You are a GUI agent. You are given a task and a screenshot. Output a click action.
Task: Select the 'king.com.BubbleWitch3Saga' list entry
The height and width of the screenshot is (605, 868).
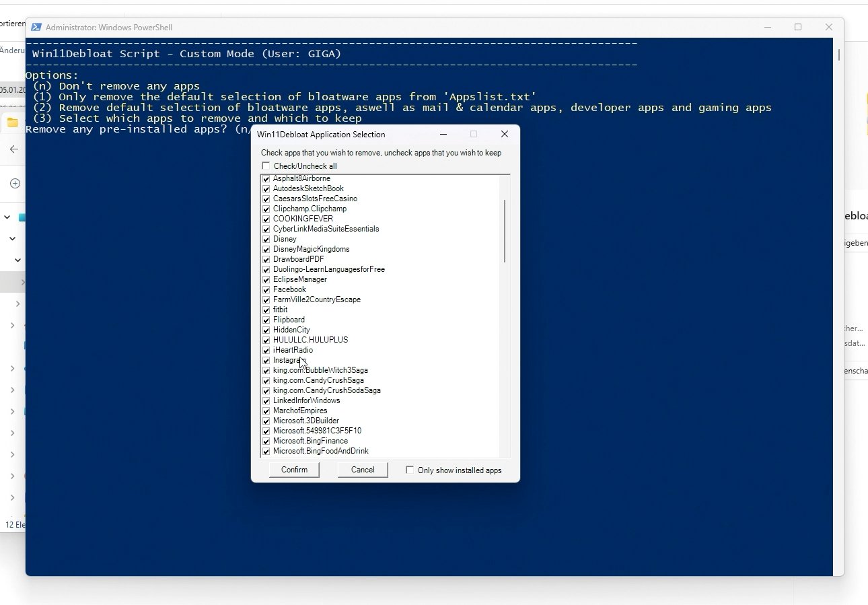tap(320, 370)
